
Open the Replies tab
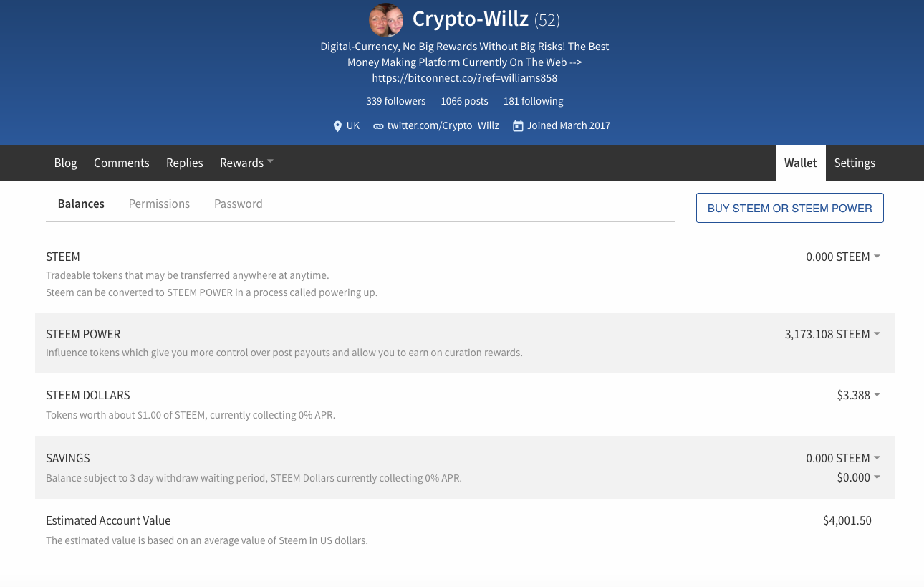tap(184, 163)
